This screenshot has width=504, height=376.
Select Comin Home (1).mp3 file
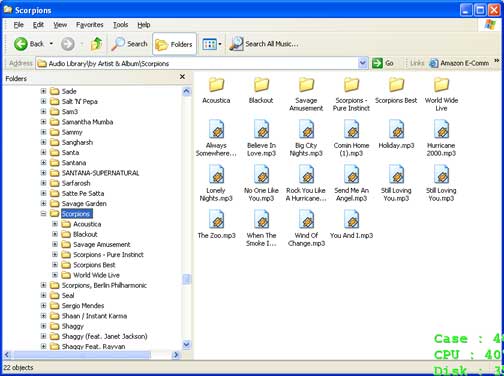click(x=351, y=138)
